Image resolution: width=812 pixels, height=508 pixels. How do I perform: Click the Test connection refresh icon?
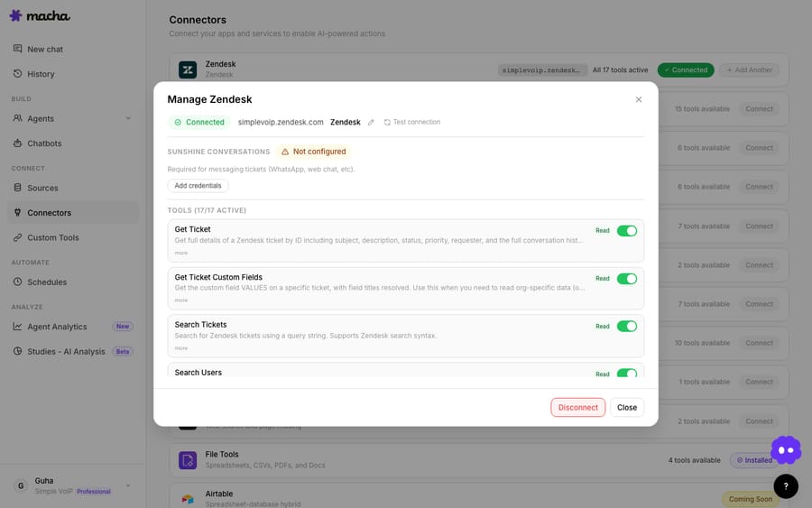point(387,122)
